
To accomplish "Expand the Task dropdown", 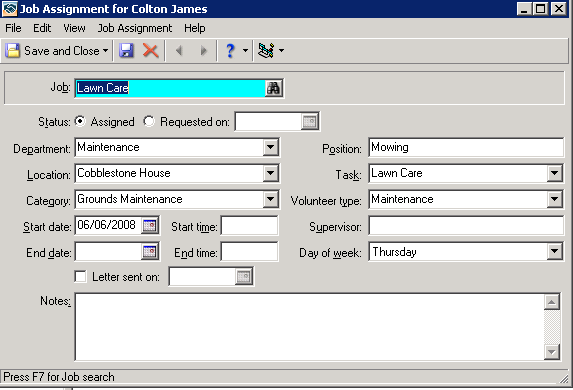I will 554,173.
